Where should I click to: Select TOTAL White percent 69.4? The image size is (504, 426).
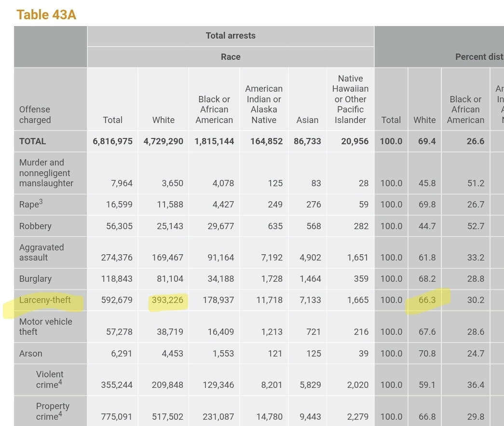click(x=427, y=141)
